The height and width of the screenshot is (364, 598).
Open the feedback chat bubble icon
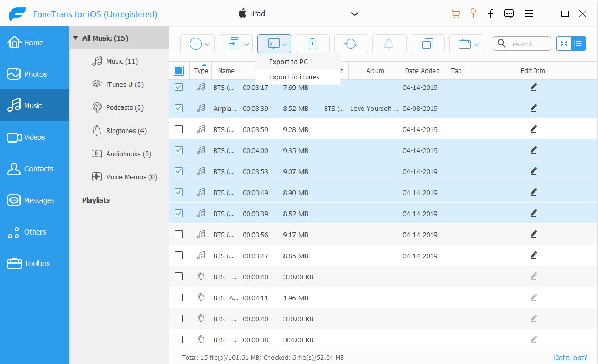[509, 14]
